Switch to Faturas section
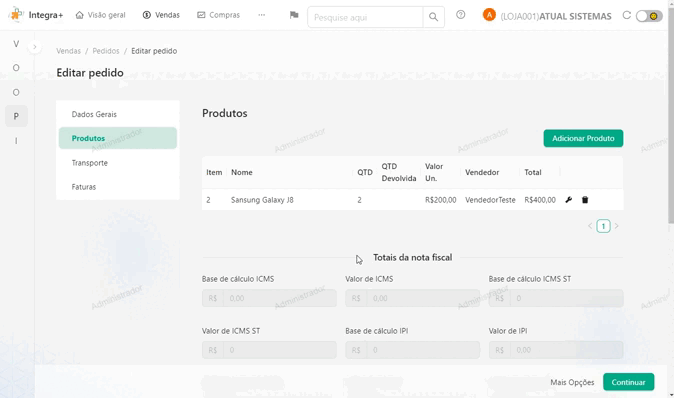The width and height of the screenshot is (674, 398). click(118, 187)
